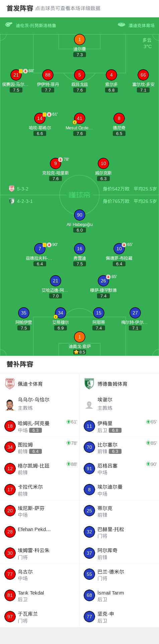Click the 4-2-3-1 formation label
This screenshot has height=644, width=159.
[25, 202]
